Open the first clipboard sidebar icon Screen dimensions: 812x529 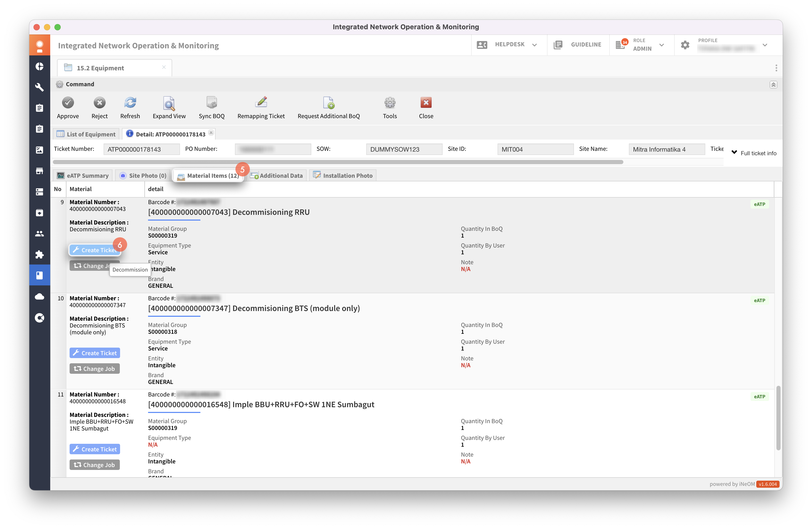click(x=40, y=108)
